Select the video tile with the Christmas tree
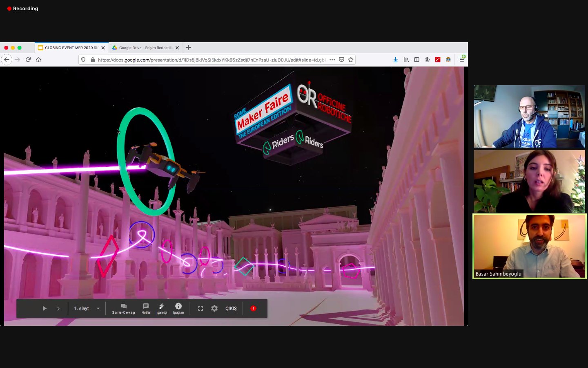Viewport: 588px width, 368px height. [x=530, y=181]
